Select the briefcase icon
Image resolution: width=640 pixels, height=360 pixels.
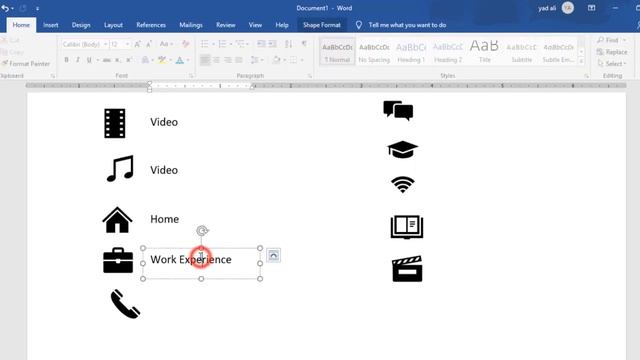click(x=118, y=260)
